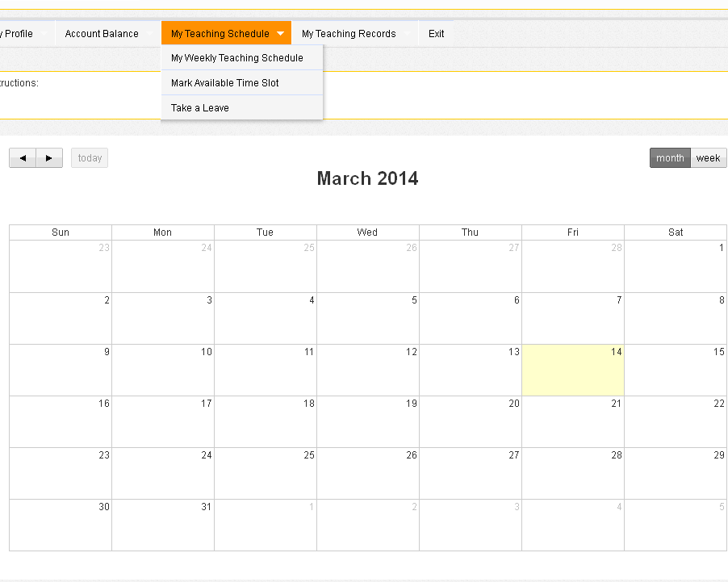Viewport: 728px width, 582px height.
Task: Click the March 27 day cell
Action: (471, 473)
